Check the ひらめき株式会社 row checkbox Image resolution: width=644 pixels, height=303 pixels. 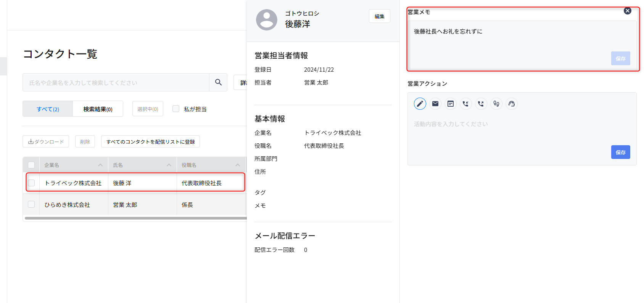pos(31,205)
